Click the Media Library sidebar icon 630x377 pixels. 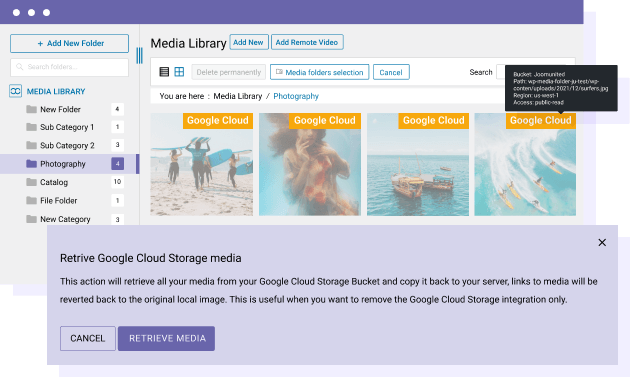15,91
